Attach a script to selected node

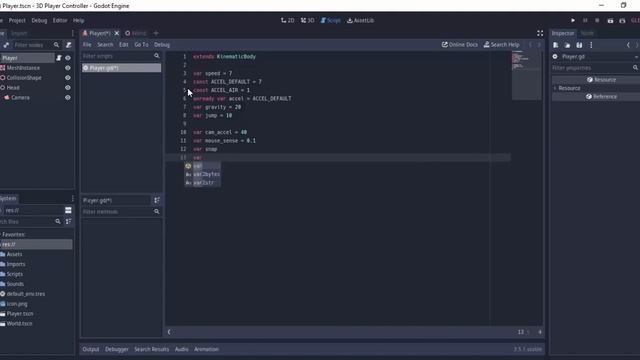tap(68, 45)
